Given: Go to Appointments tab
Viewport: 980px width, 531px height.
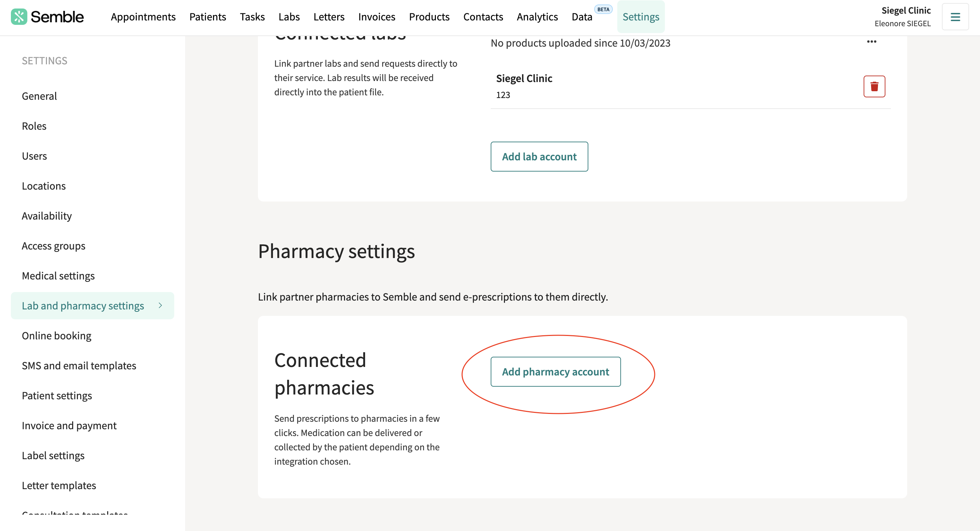Looking at the screenshot, I should (x=143, y=17).
